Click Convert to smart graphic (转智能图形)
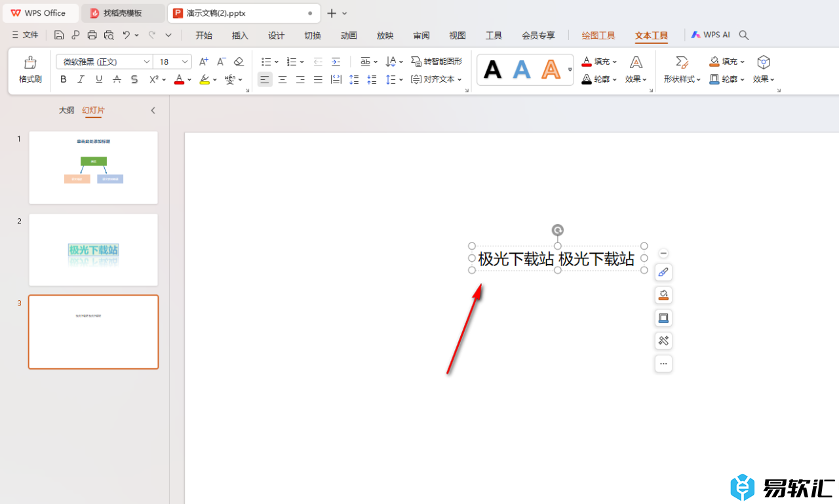 pos(437,62)
